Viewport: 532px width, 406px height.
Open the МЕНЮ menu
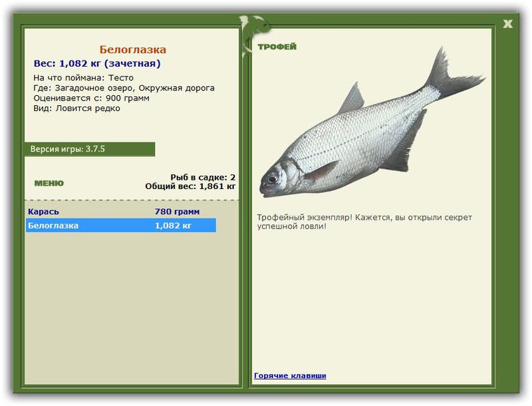49,183
